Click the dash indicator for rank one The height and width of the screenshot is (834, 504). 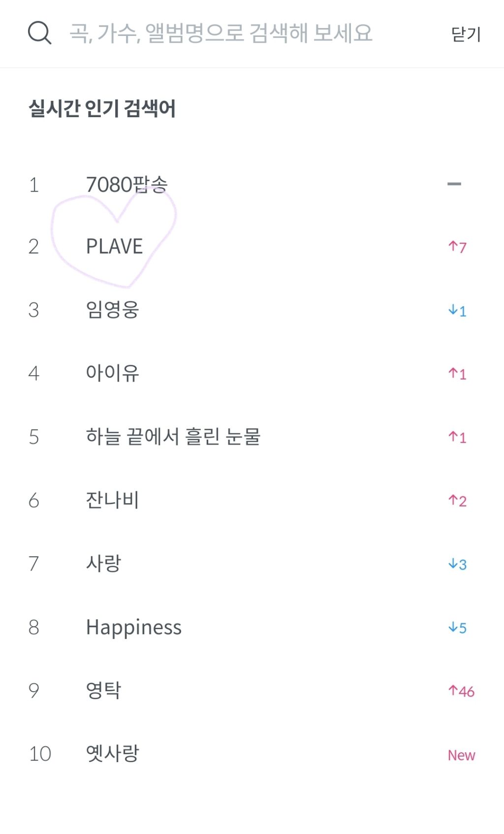coord(454,185)
